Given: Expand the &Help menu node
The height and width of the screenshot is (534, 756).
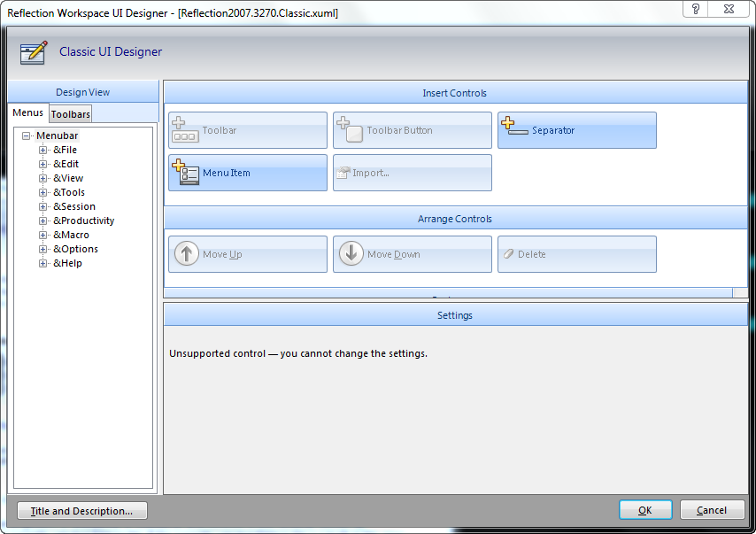Looking at the screenshot, I should (42, 263).
